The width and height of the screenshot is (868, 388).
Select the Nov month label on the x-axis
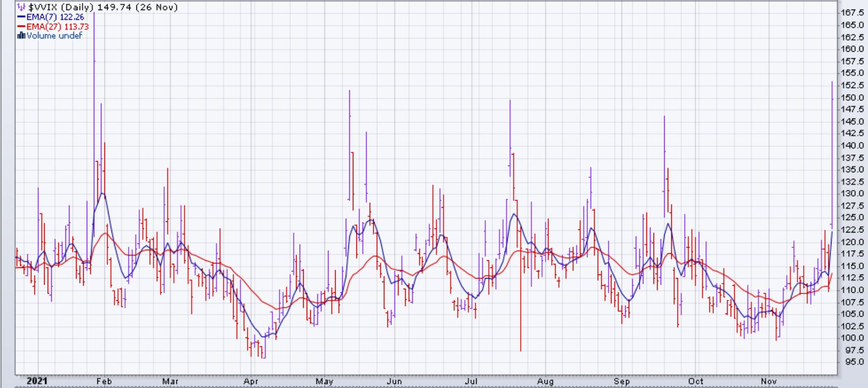point(769,381)
